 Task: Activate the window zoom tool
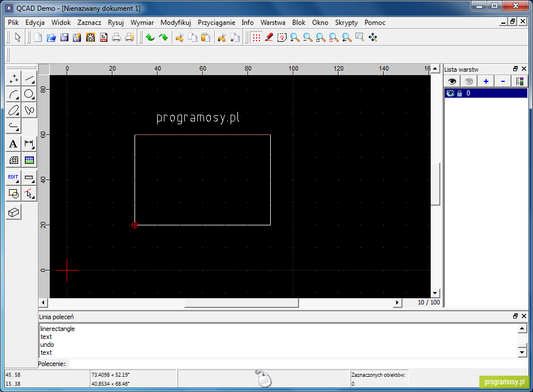pyautogui.click(x=359, y=37)
